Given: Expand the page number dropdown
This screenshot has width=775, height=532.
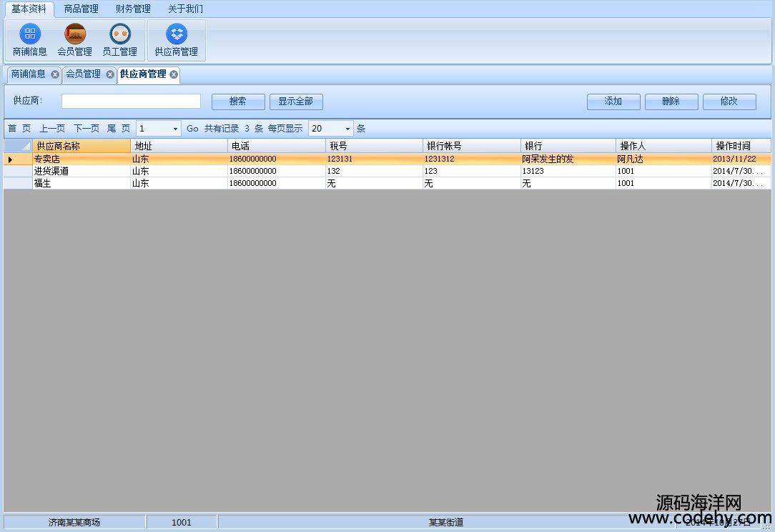Looking at the screenshot, I should pyautogui.click(x=175, y=129).
